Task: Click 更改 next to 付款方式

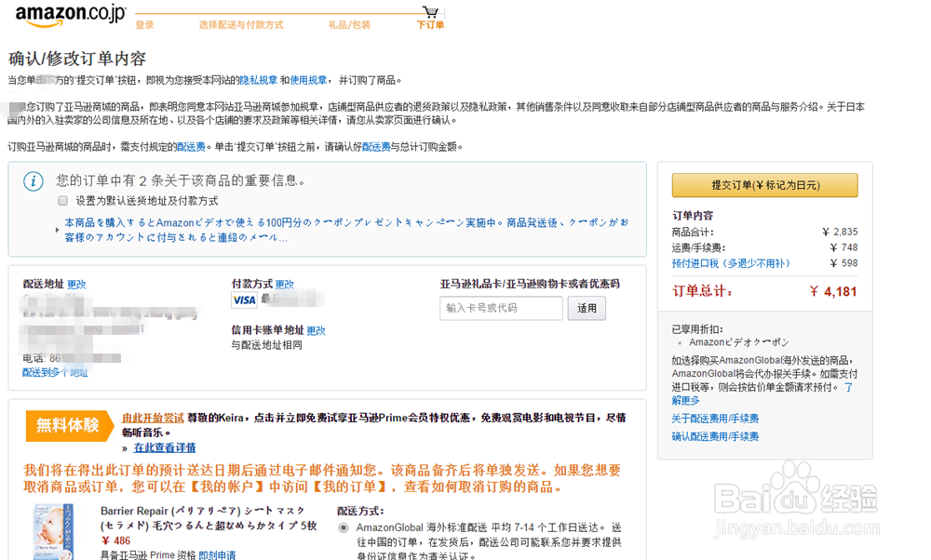Action: (x=284, y=284)
